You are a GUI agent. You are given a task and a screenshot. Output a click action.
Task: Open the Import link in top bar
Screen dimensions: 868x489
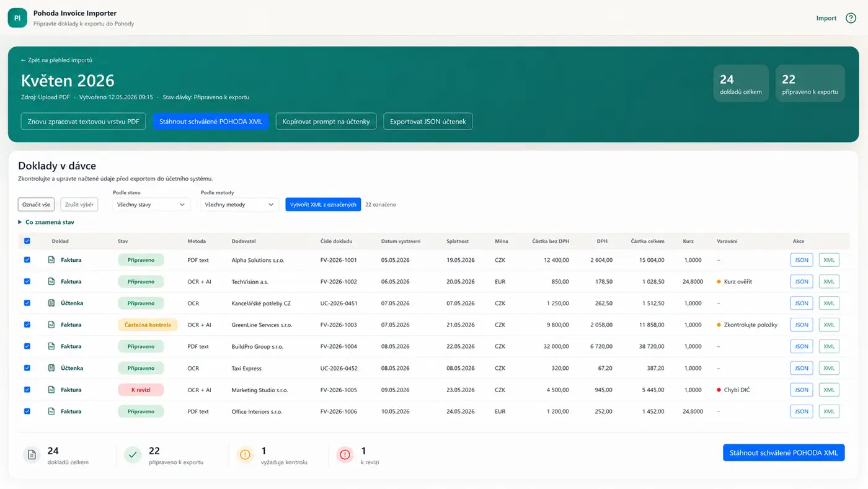click(x=826, y=18)
